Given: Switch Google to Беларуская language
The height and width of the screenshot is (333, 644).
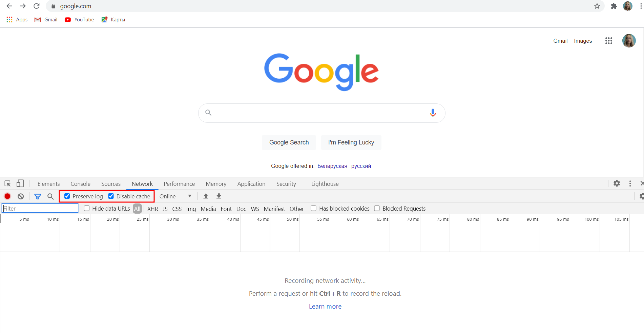Looking at the screenshot, I should click(332, 166).
